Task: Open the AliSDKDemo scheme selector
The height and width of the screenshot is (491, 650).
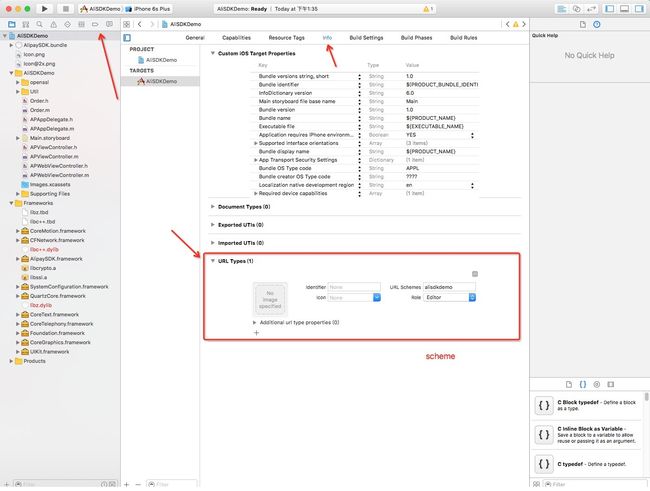Action: 101,9
